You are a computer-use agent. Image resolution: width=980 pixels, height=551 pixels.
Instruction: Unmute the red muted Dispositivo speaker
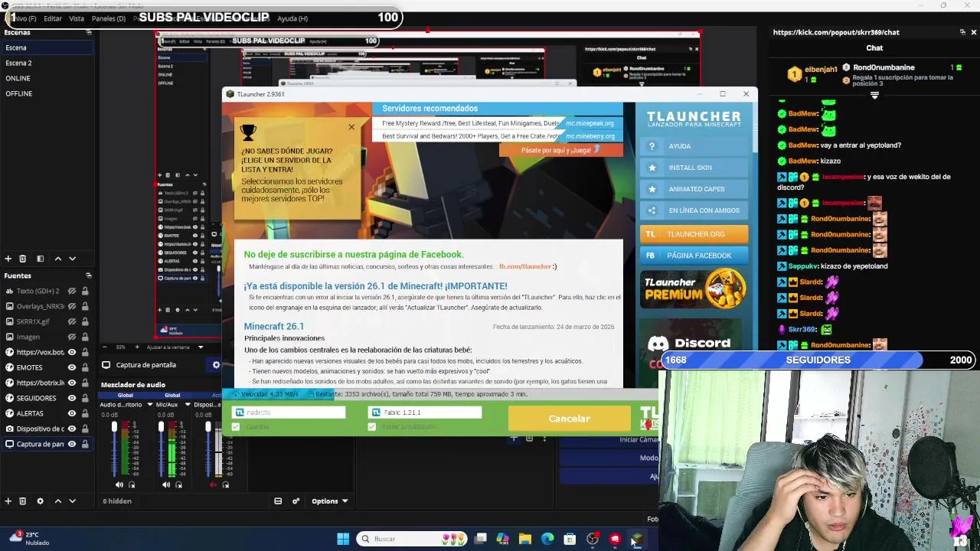(214, 484)
